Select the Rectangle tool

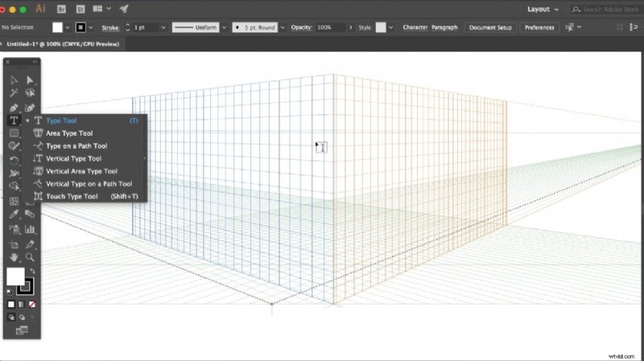[14, 133]
